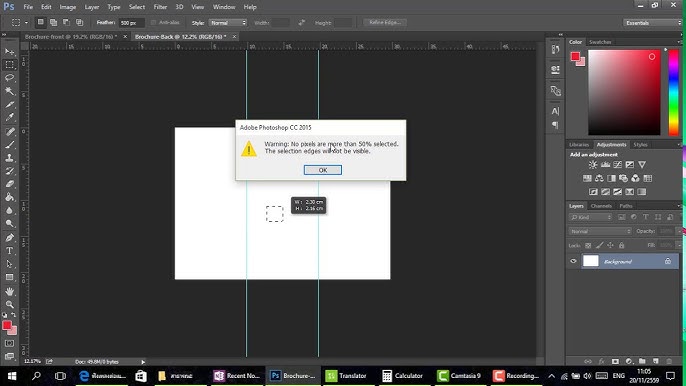Select the Paint Bucket tool
The width and height of the screenshot is (686, 386).
[9, 197]
